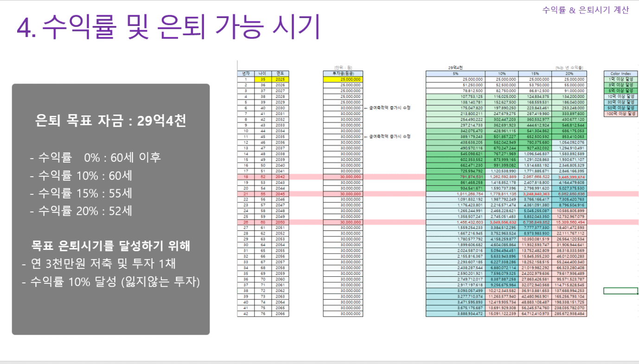Click the '20%' return column header
The height and width of the screenshot is (364, 639).
tap(569, 73)
